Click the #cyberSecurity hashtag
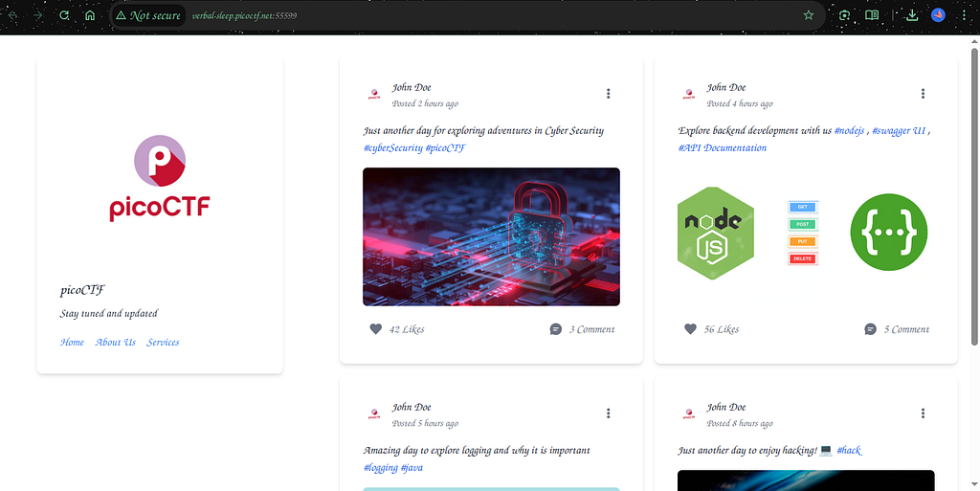Image resolution: width=980 pixels, height=491 pixels. [x=393, y=148]
